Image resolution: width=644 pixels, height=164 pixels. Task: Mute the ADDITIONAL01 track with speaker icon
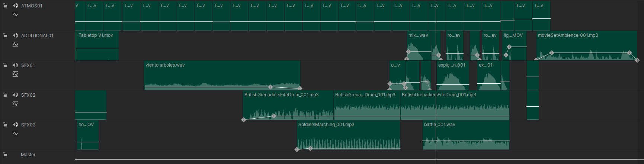[x=15, y=35]
